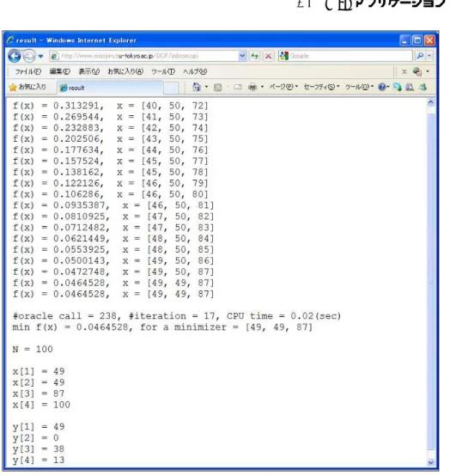
Task: Go back with the blue Back arrow
Action: [14, 56]
